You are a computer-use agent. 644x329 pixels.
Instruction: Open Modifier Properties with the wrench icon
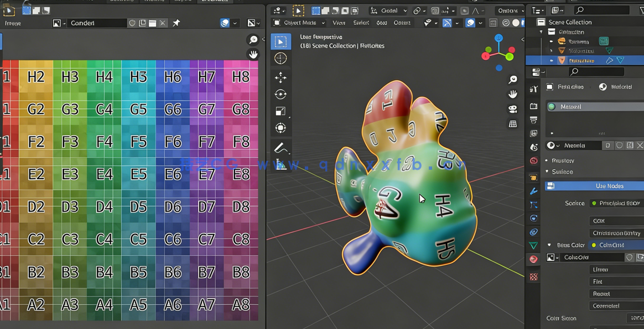click(x=533, y=191)
